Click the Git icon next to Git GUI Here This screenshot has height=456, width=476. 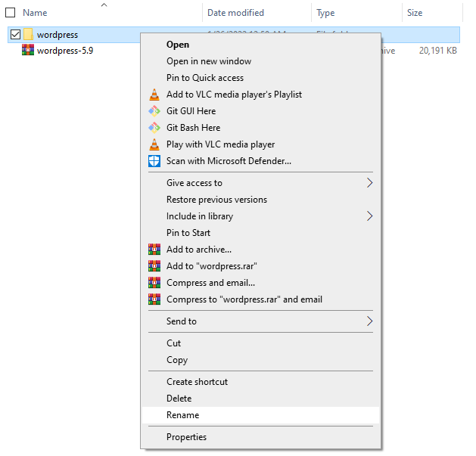click(154, 111)
